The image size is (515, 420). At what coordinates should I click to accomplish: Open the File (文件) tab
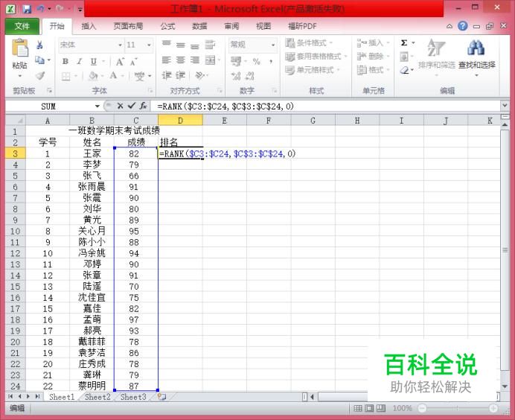(x=22, y=26)
